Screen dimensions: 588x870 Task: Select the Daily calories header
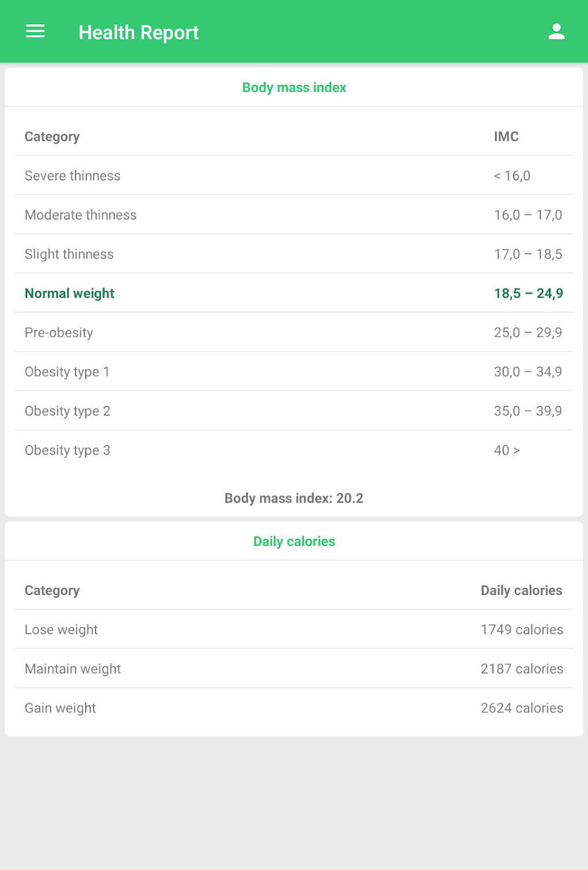click(x=294, y=542)
